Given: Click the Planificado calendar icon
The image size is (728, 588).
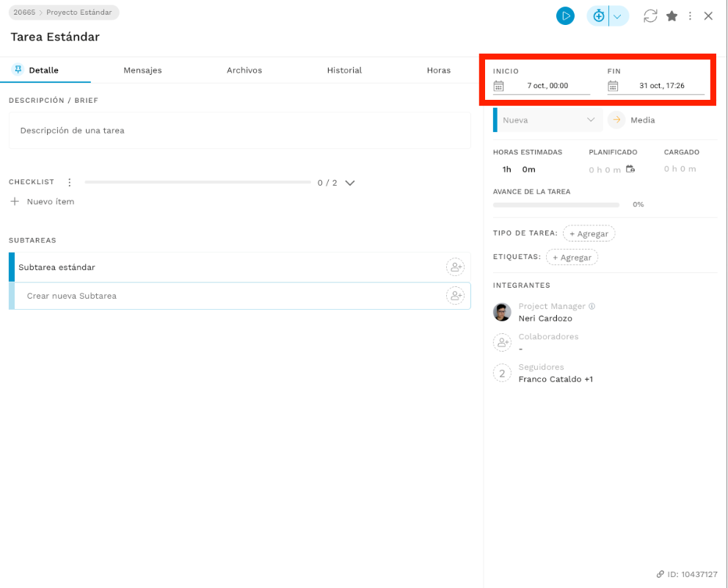Looking at the screenshot, I should [630, 169].
